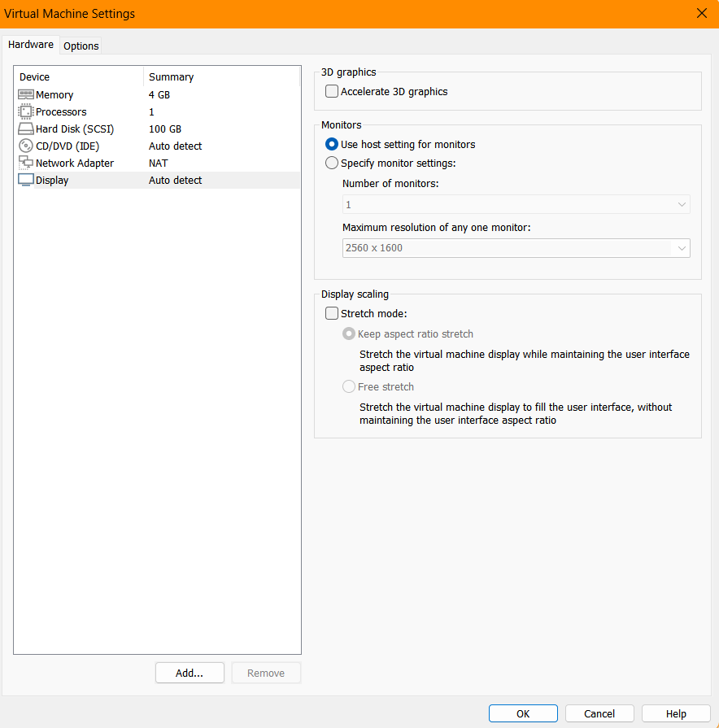Select the Processors row label

click(61, 112)
